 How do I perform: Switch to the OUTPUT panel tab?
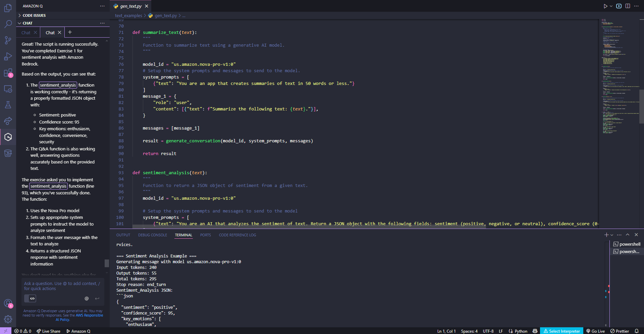[123, 235]
